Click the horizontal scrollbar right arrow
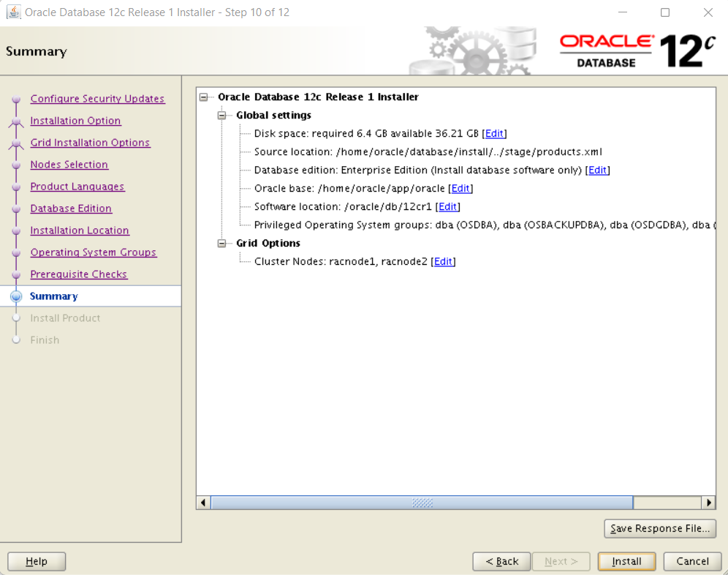Image resolution: width=728 pixels, height=575 pixels. pos(708,503)
